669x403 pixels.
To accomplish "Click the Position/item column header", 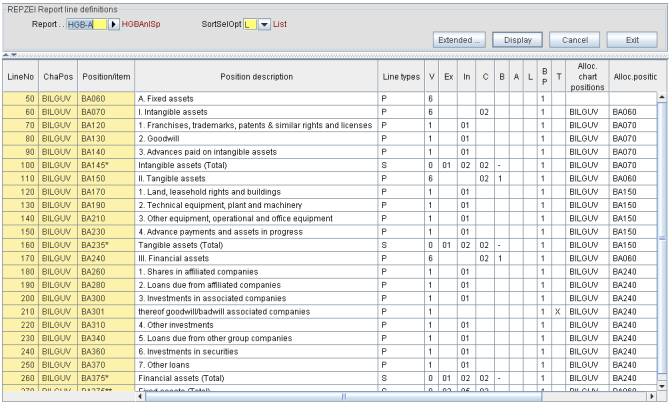I will [x=106, y=77].
